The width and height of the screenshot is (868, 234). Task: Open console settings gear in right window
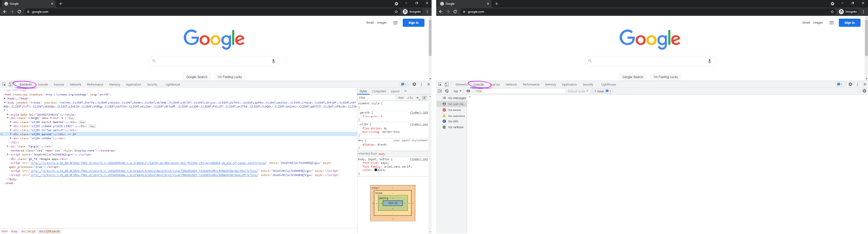864,91
